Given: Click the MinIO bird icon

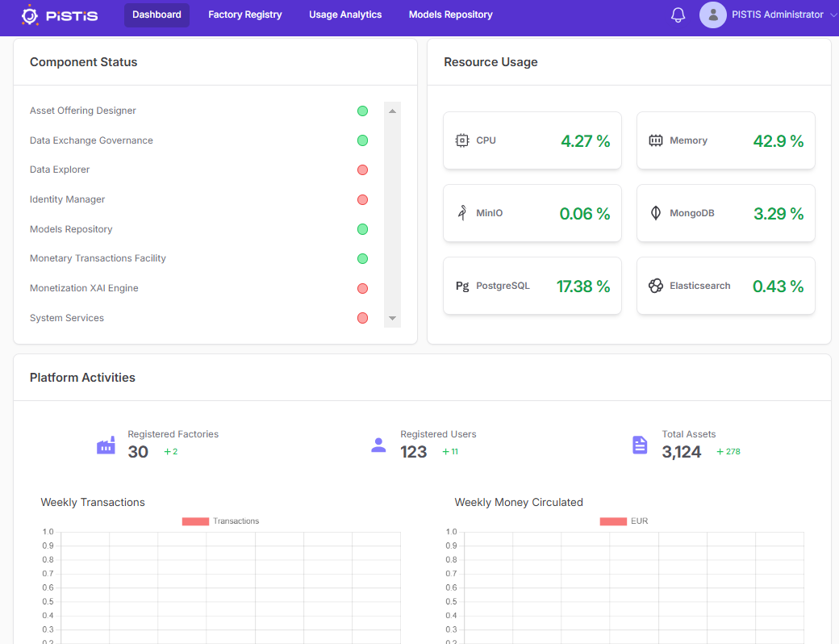Looking at the screenshot, I should (x=461, y=213).
